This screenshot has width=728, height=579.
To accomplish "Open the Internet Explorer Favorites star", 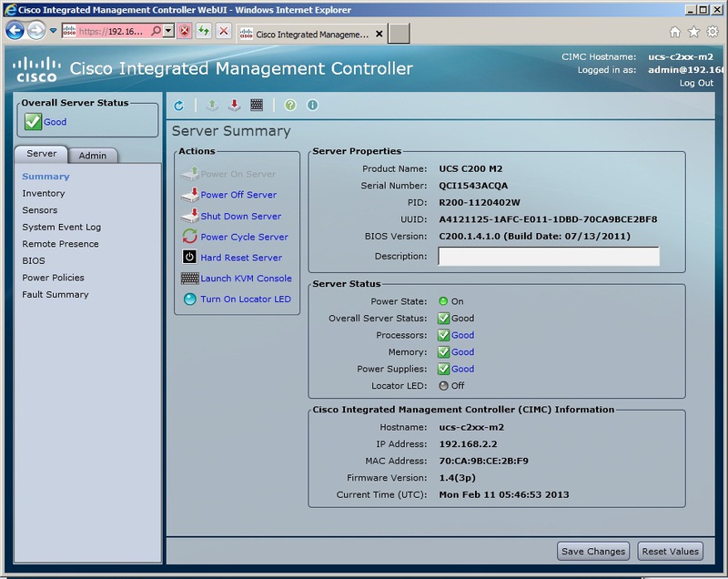I will [x=694, y=32].
